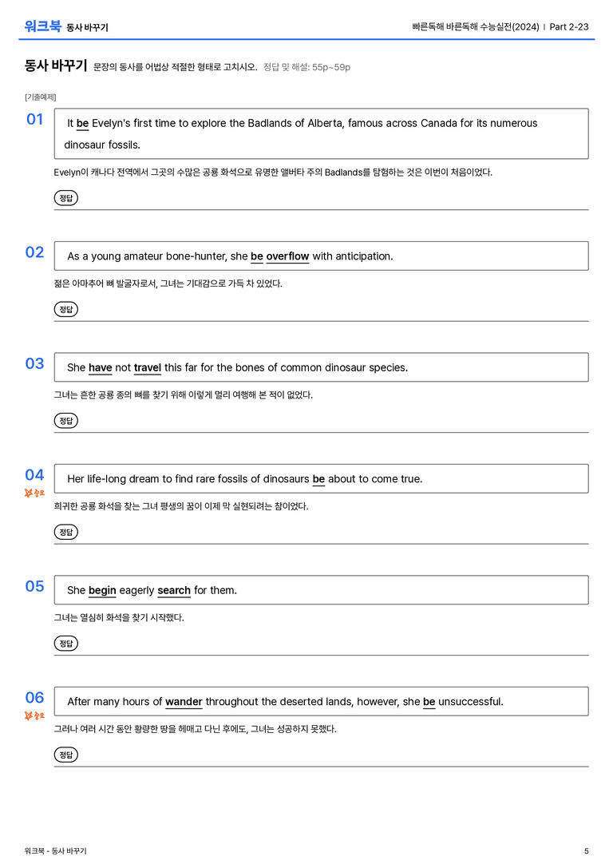Click the Part 2-23 header label

click(x=569, y=26)
